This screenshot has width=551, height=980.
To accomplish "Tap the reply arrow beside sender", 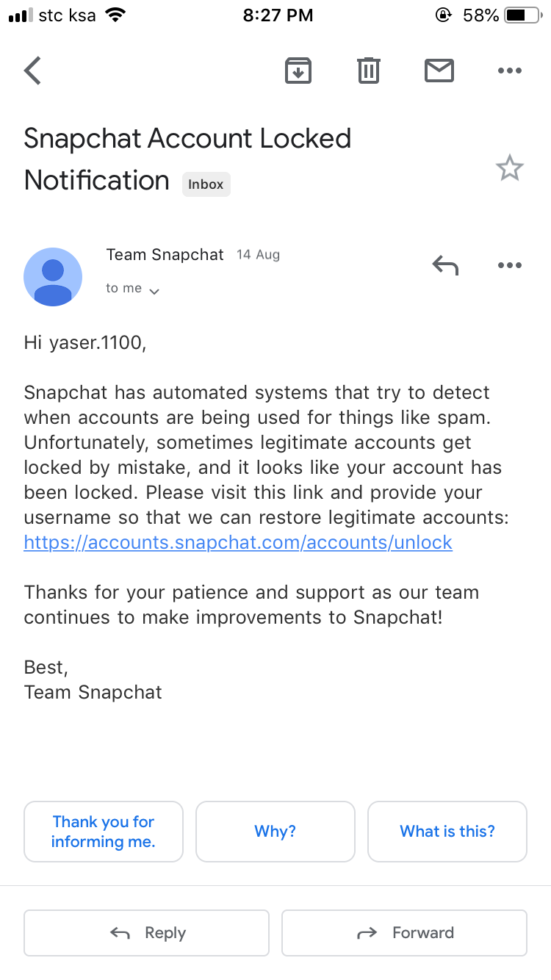I will click(x=445, y=265).
